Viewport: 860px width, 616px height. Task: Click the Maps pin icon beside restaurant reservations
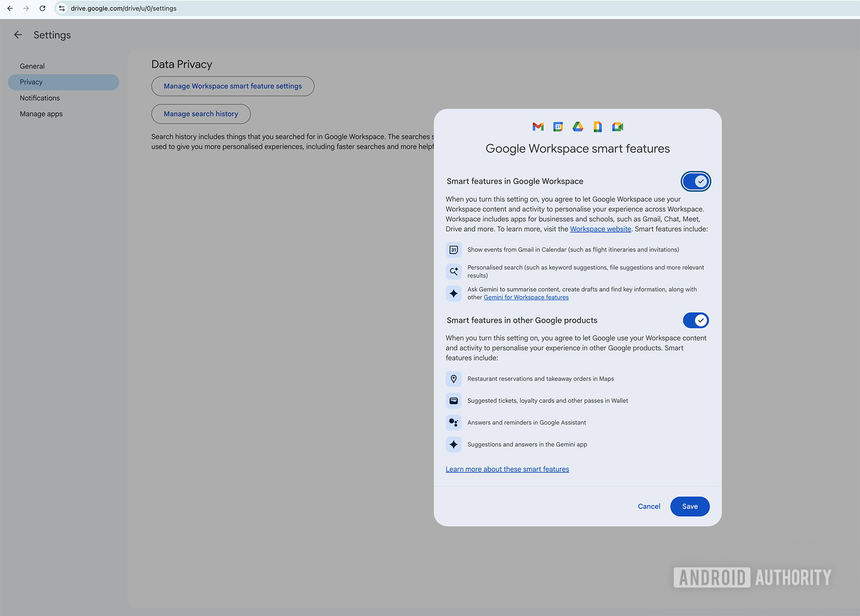pyautogui.click(x=454, y=379)
